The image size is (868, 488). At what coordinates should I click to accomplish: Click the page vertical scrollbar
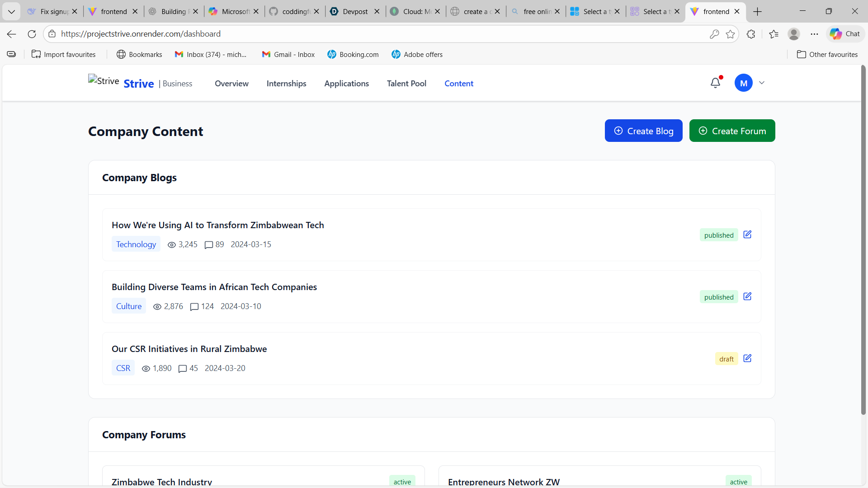point(863,239)
